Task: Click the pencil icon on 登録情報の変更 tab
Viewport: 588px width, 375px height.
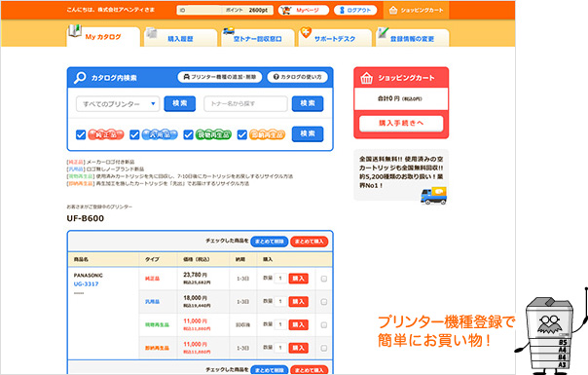Action: click(383, 33)
